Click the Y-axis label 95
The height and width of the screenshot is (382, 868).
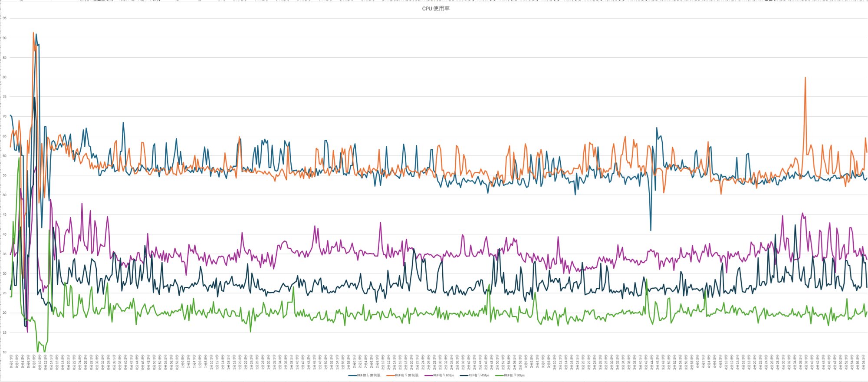(x=4, y=18)
